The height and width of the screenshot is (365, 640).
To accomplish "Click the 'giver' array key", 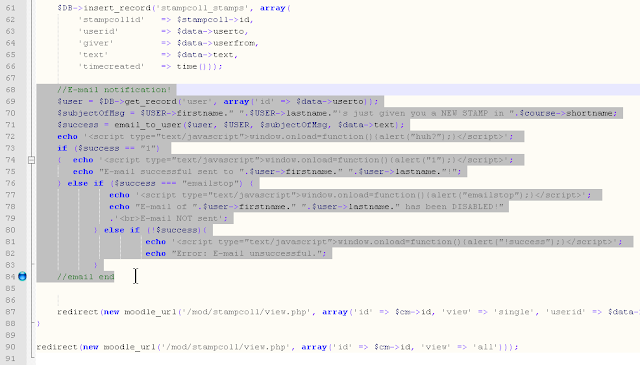I will [x=96, y=43].
